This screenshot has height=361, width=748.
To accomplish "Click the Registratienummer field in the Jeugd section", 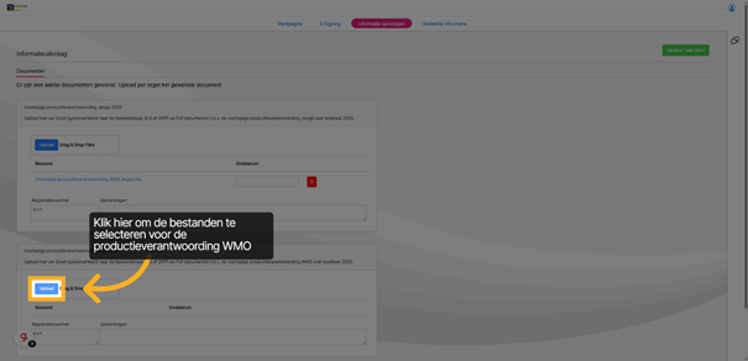I will 65,213.
